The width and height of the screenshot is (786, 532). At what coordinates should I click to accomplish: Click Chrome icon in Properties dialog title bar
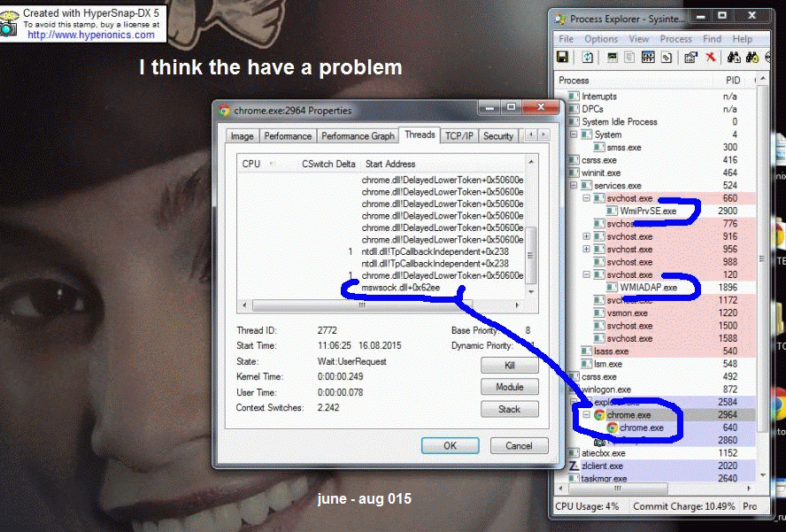pyautogui.click(x=224, y=111)
